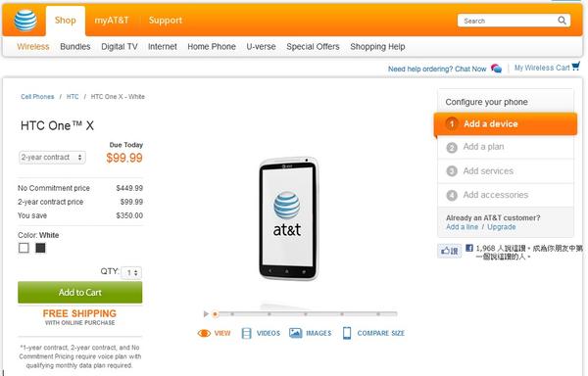This screenshot has width=588, height=376.
Task: Click the Compare Size phone icon
Action: pos(347,333)
